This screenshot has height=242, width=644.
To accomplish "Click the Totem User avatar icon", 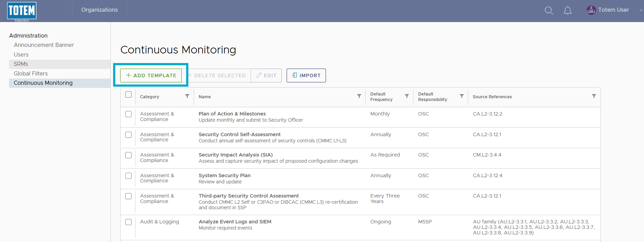I will [x=591, y=10].
